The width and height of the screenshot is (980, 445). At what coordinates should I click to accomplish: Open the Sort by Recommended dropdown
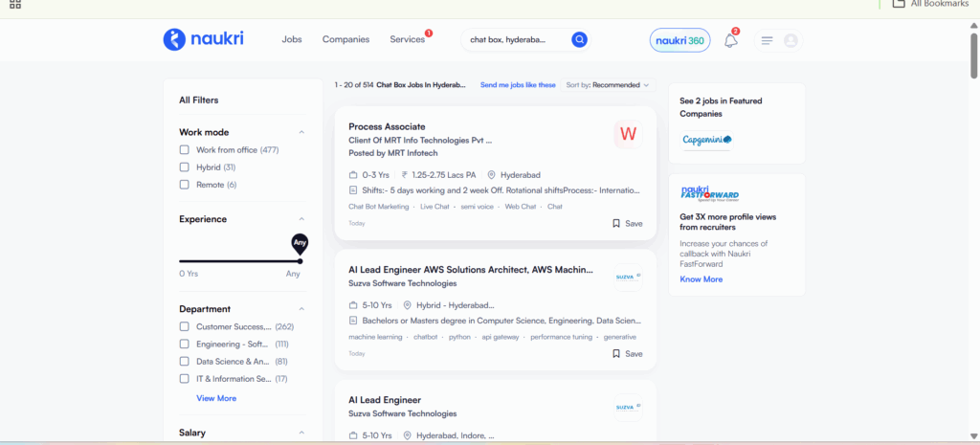[x=607, y=85]
